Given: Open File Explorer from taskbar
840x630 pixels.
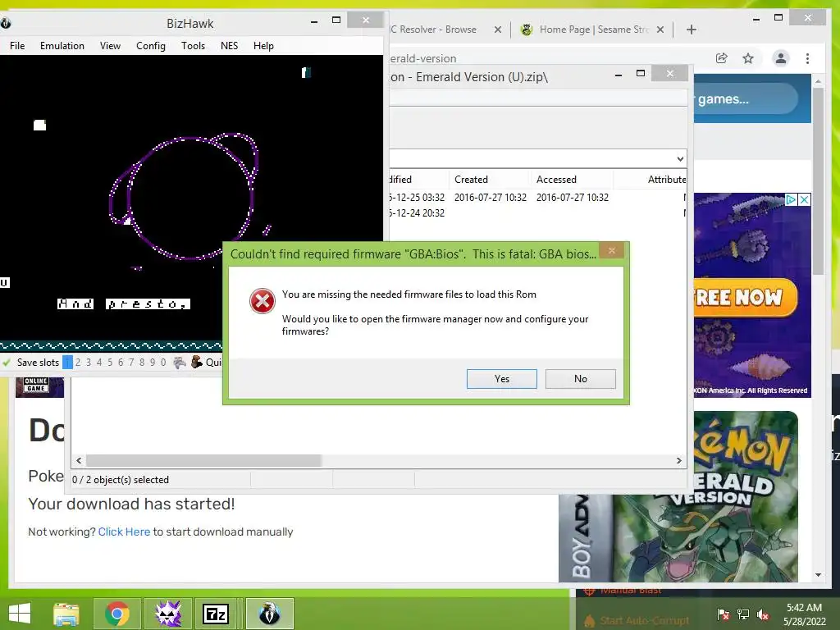Looking at the screenshot, I should coord(66,614).
